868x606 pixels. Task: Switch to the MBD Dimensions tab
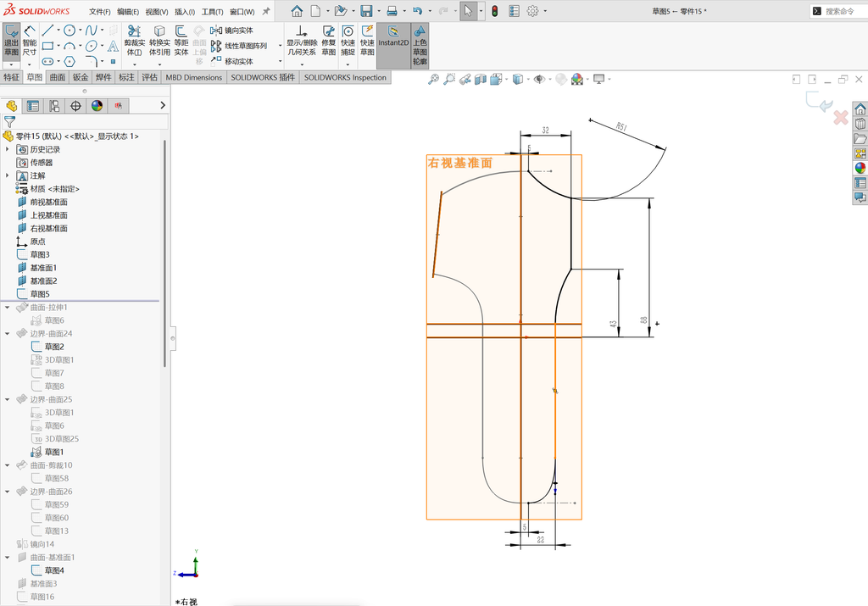coord(194,77)
